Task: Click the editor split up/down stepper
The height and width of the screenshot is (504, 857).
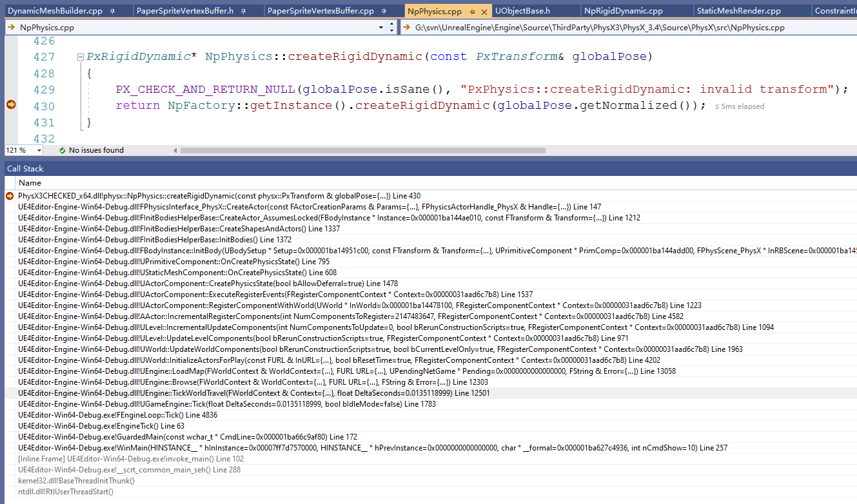Action: click(391, 28)
